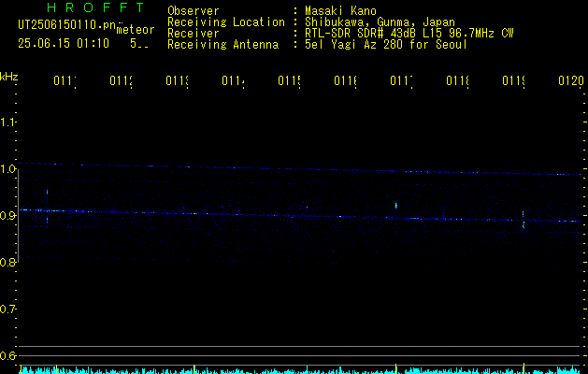Click the small echo dot near 0115
The image size is (588, 374).
pos(307,207)
